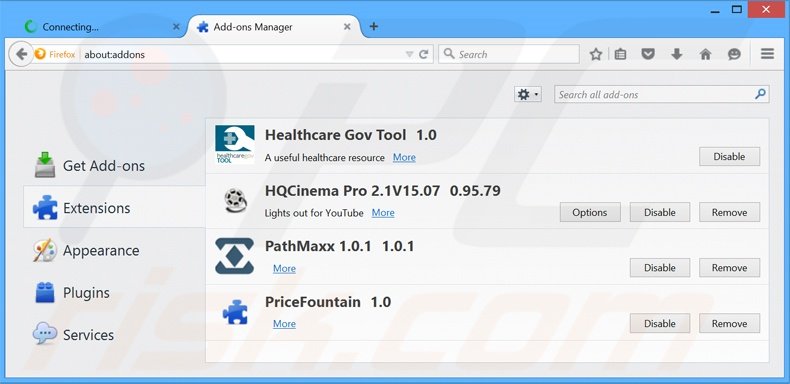Click the PriceFountain puzzle piece icon

[x=235, y=311]
